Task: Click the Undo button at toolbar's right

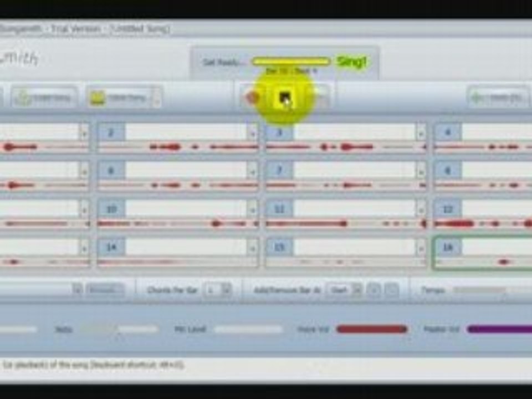Action: coord(499,98)
